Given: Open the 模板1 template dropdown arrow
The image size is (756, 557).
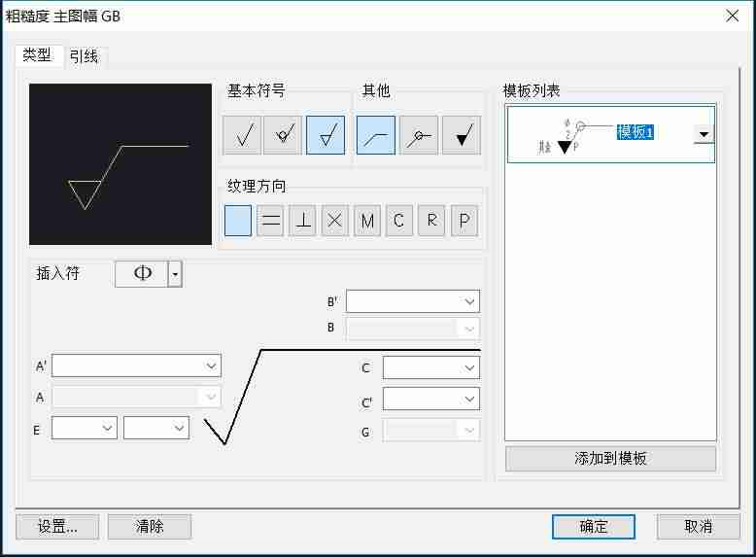Looking at the screenshot, I should click(x=704, y=134).
